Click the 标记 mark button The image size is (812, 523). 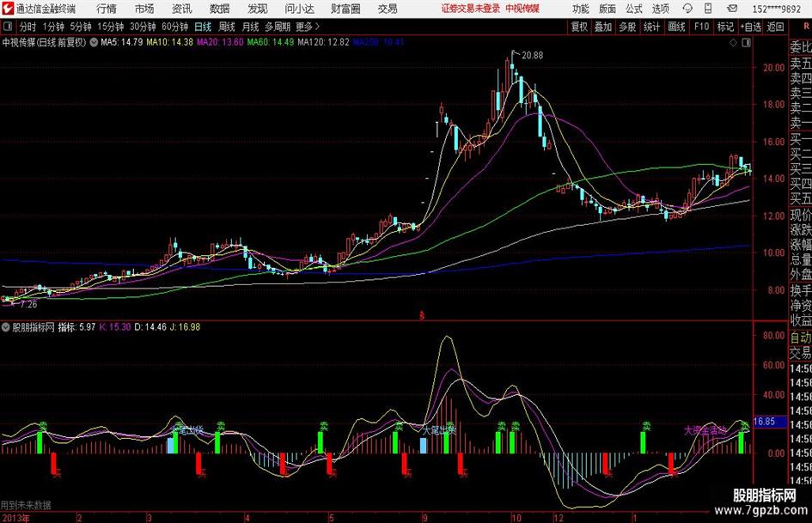[725, 27]
